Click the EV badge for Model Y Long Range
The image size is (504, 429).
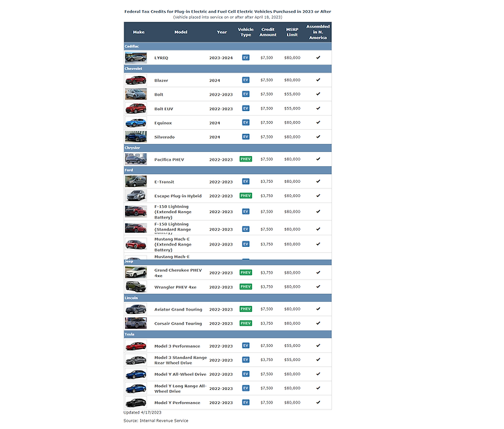pos(245,388)
